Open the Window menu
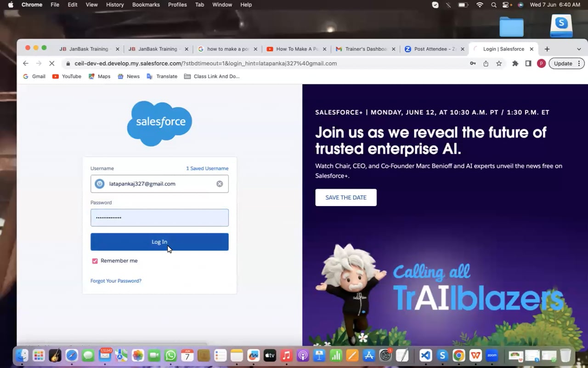 pyautogui.click(x=222, y=5)
